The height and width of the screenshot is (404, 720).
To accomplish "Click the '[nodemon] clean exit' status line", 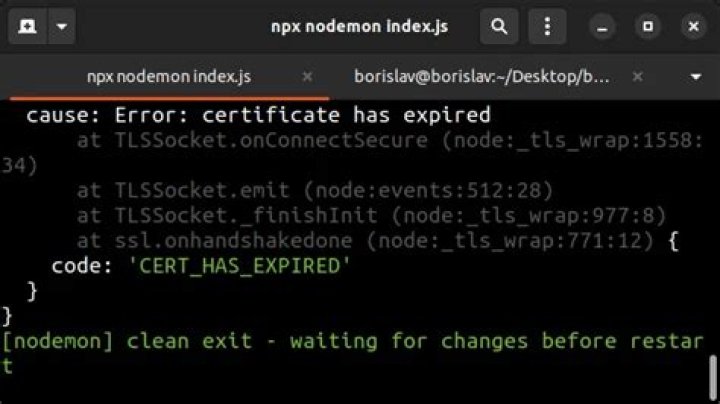I will 352,354.
